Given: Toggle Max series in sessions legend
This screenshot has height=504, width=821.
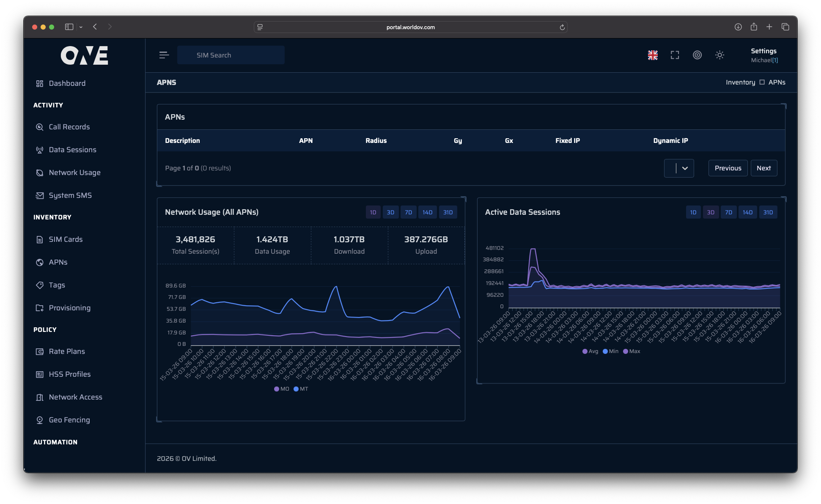Looking at the screenshot, I should pyautogui.click(x=632, y=351).
